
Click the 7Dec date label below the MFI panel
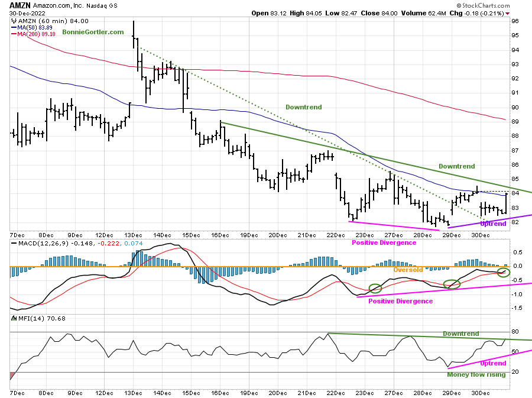17,393
